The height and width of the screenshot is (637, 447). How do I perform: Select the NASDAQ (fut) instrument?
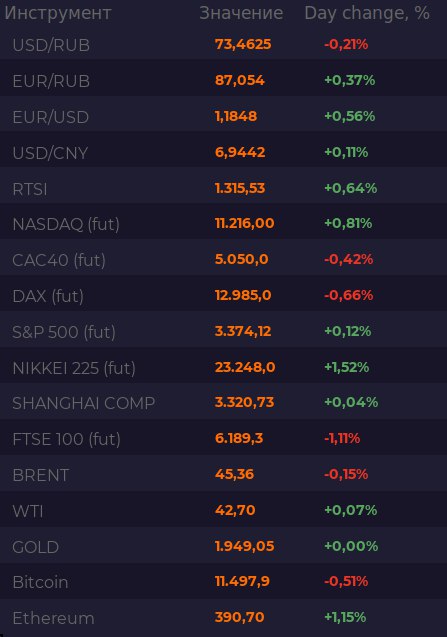click(224, 223)
